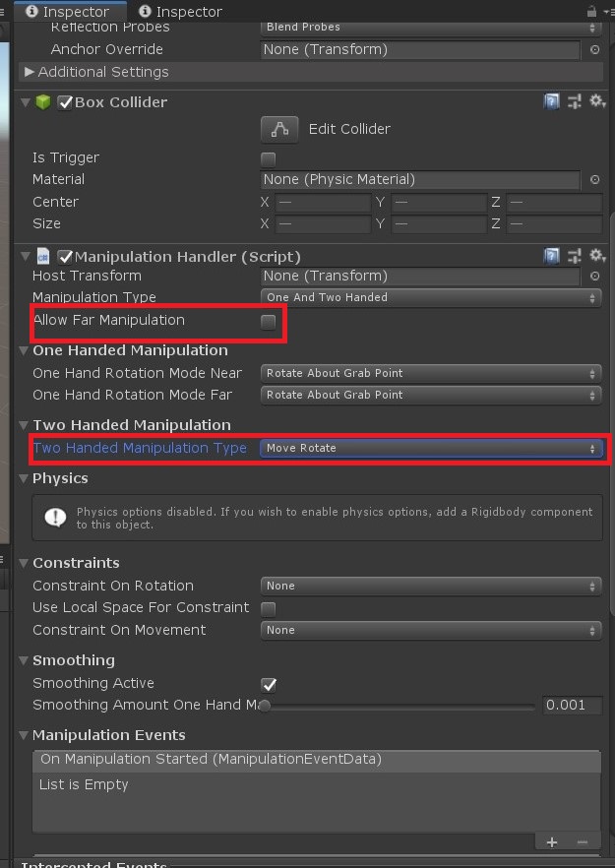Click the Host Transform object field
This screenshot has width=615, height=868.
pyautogui.click(x=421, y=276)
